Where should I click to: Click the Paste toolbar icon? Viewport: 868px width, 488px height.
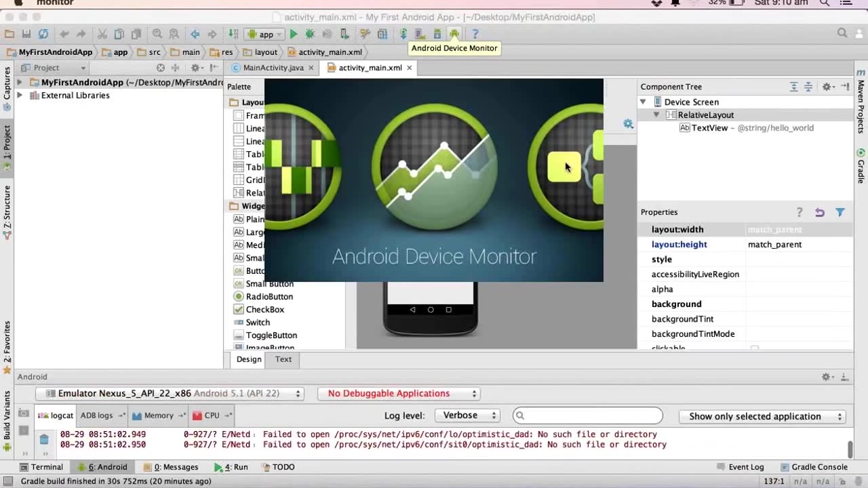[x=136, y=34]
